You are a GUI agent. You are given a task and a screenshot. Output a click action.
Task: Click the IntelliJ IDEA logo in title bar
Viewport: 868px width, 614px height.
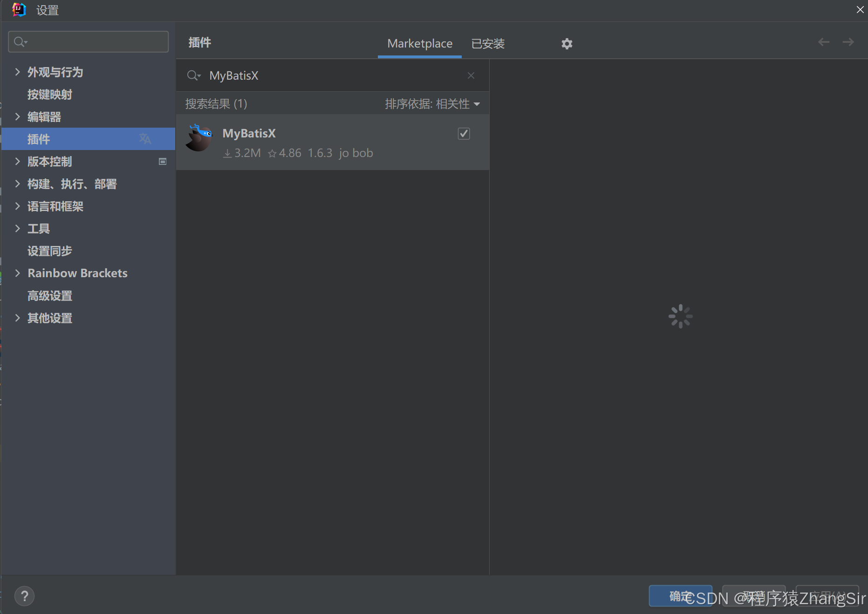(x=19, y=10)
